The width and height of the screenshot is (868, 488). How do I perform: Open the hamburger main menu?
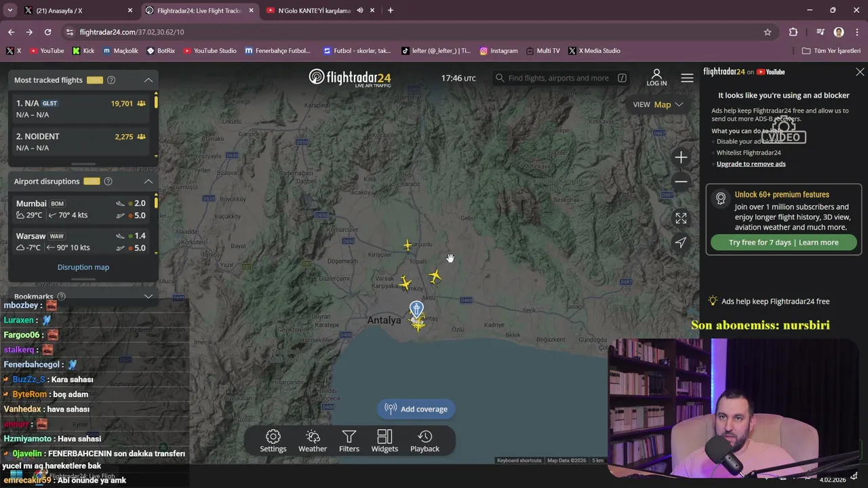pyautogui.click(x=687, y=78)
